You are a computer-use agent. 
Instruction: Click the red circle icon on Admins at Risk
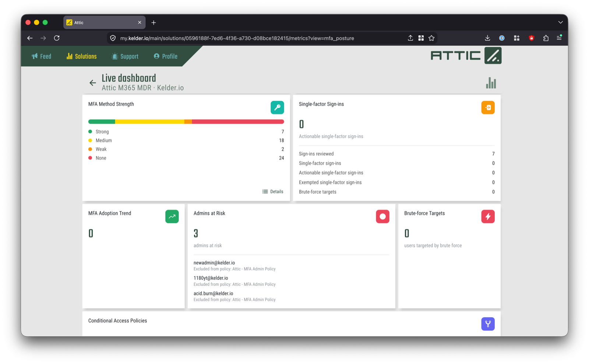(382, 217)
